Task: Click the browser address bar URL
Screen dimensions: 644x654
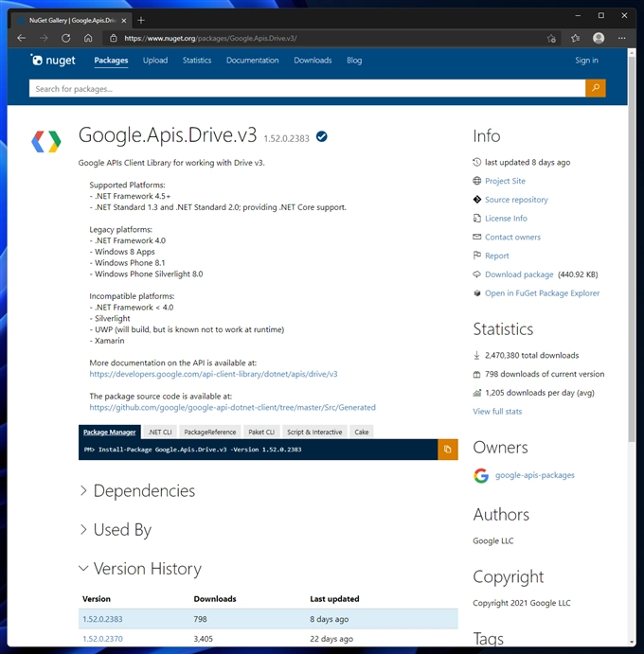Action: coord(210,39)
